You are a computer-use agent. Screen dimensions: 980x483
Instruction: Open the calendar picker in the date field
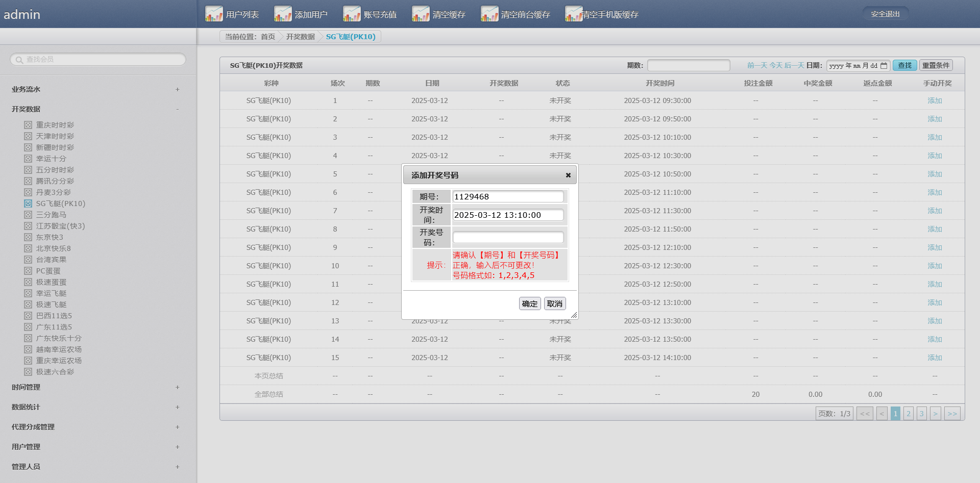pyautogui.click(x=884, y=66)
